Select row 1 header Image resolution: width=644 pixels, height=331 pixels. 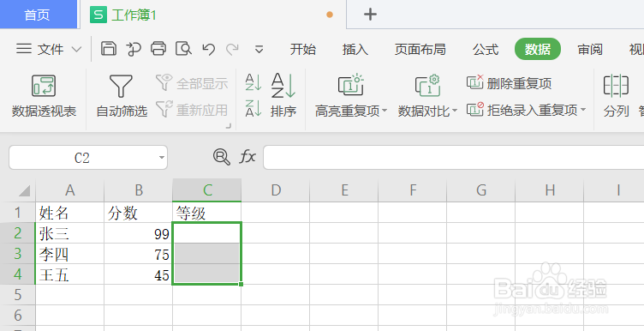[18, 212]
